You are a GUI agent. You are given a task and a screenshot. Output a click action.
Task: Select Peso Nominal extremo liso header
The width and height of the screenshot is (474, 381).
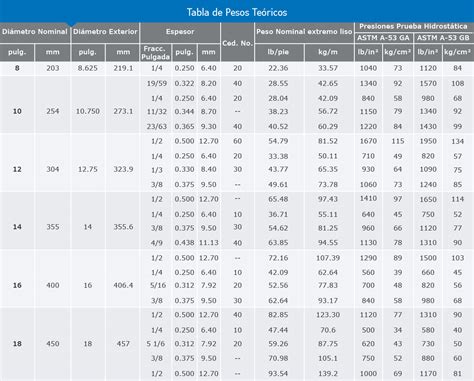304,32
